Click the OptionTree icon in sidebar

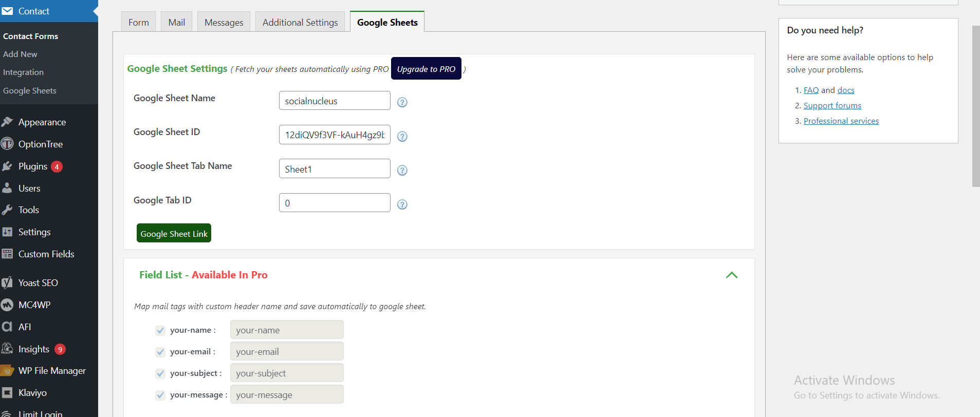pos(7,144)
